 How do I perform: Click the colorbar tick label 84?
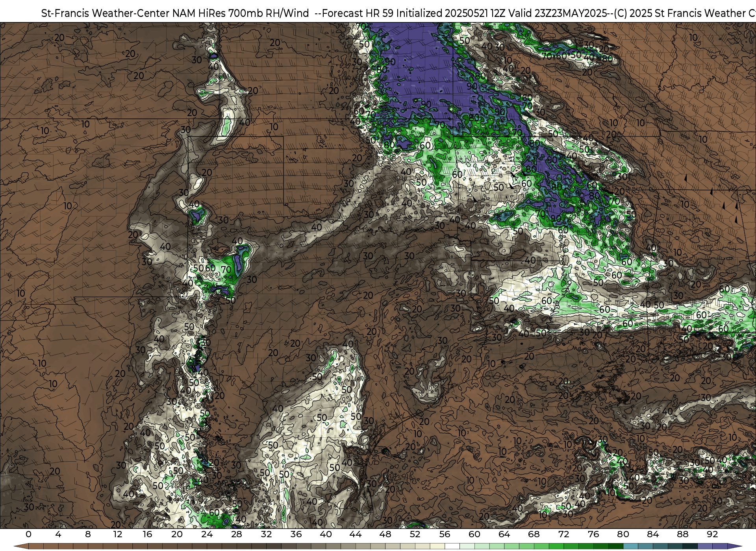tap(653, 534)
